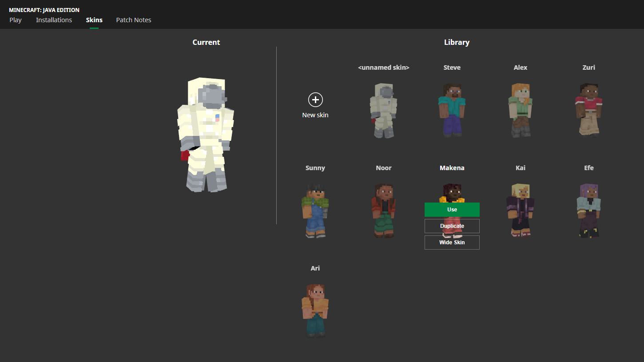Select the Steve skin thumbnail

pos(452,110)
